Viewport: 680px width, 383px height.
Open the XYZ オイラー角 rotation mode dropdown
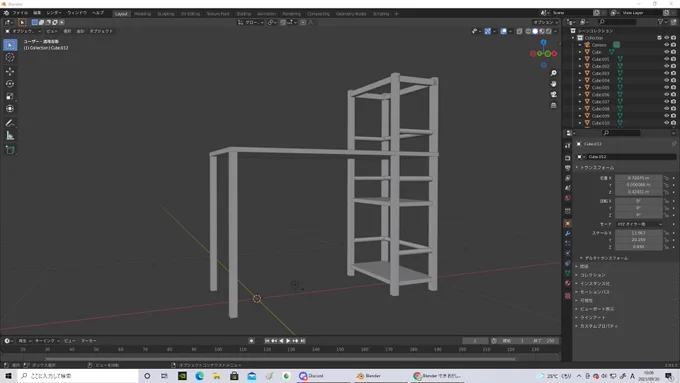click(x=639, y=224)
